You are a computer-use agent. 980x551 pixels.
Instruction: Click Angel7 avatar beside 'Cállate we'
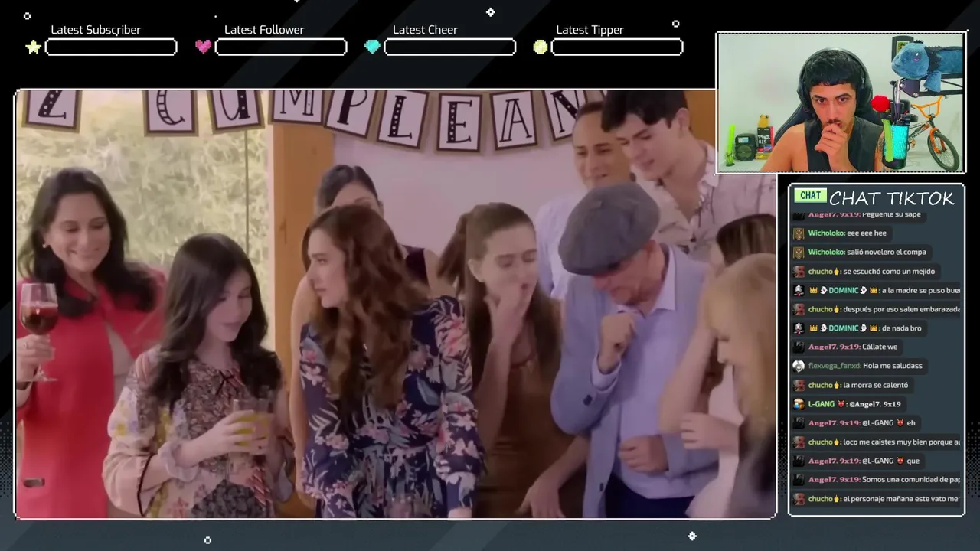(799, 347)
